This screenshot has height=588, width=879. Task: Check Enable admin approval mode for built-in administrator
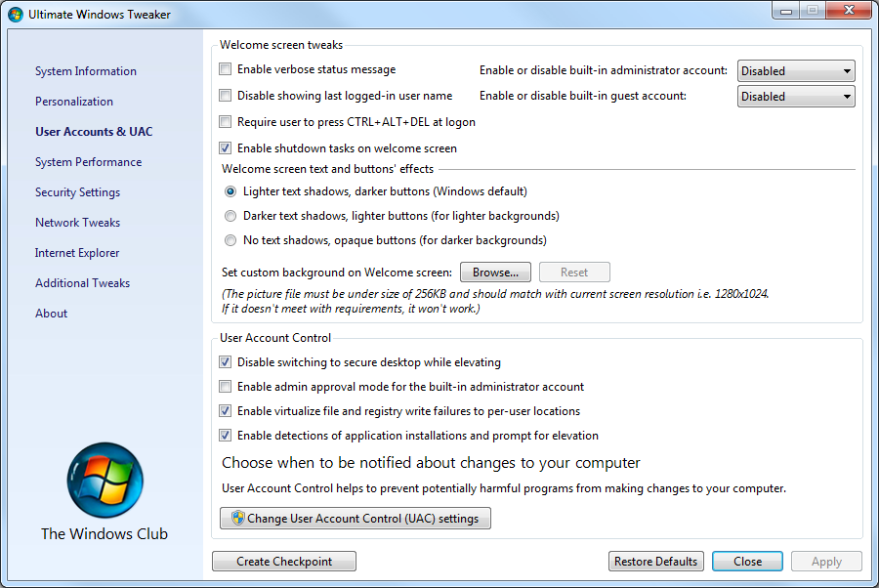(x=226, y=386)
